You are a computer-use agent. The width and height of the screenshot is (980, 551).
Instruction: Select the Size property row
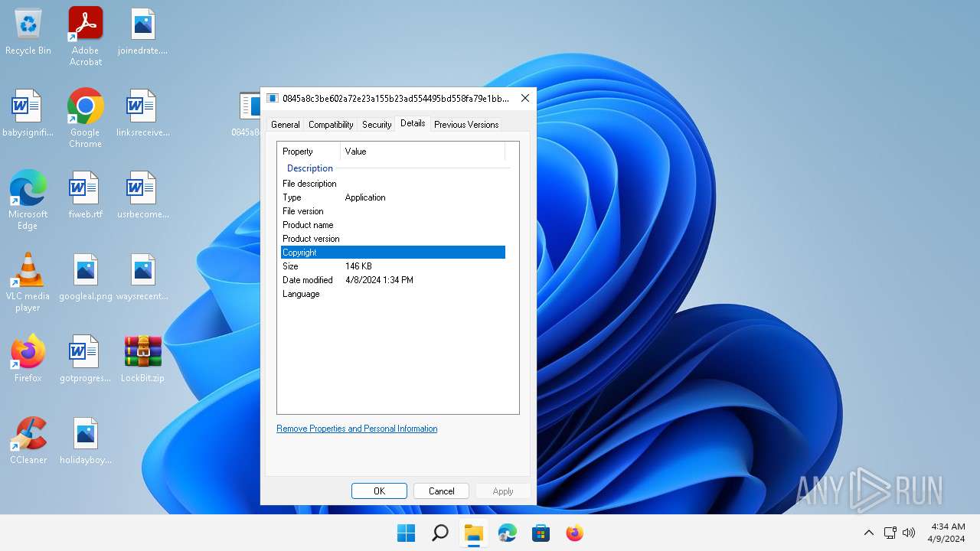point(393,266)
